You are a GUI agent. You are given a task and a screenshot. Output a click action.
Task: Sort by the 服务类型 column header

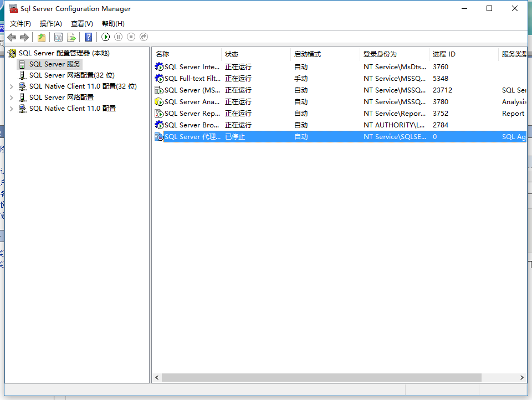(513, 54)
